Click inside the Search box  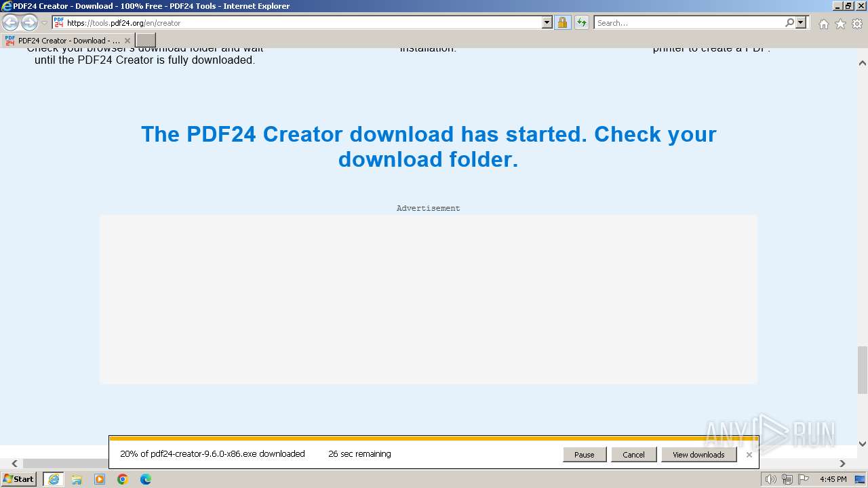pyautogui.click(x=688, y=22)
